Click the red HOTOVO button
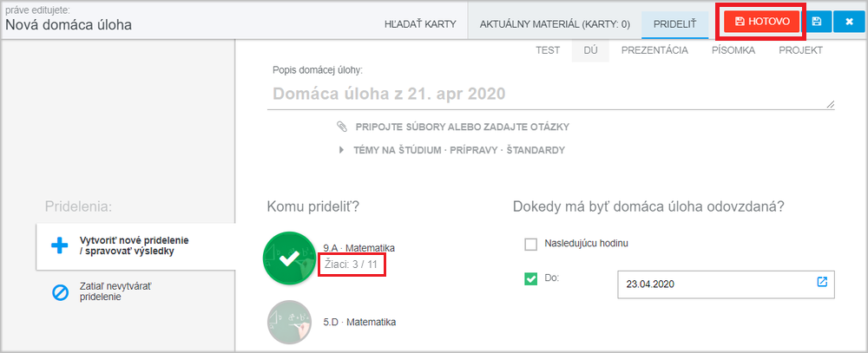The width and height of the screenshot is (868, 353). (x=762, y=22)
